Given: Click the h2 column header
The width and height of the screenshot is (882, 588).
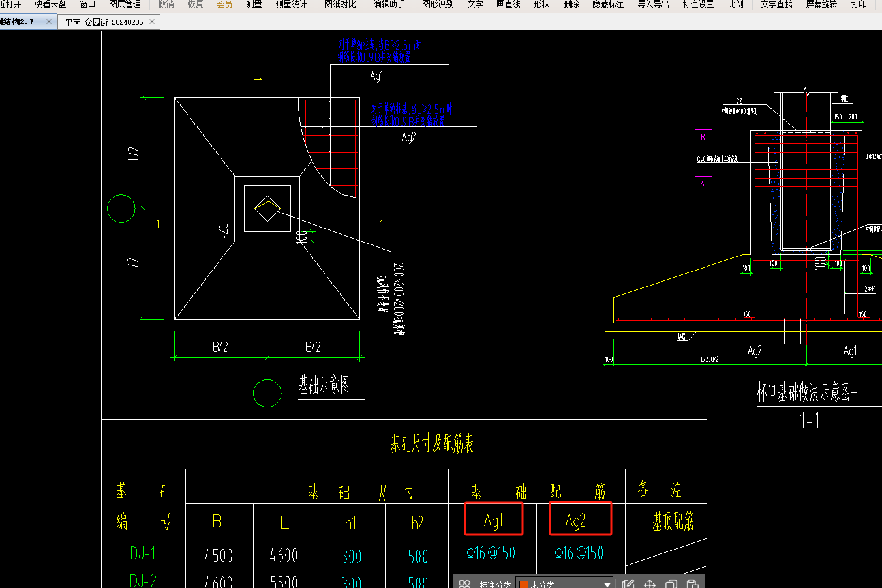Looking at the screenshot, I should tap(418, 523).
